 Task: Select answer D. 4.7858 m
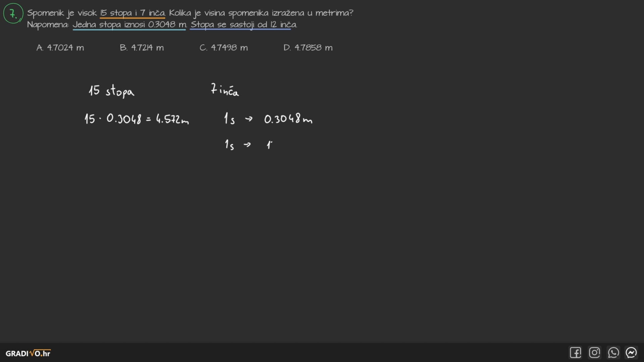[308, 48]
